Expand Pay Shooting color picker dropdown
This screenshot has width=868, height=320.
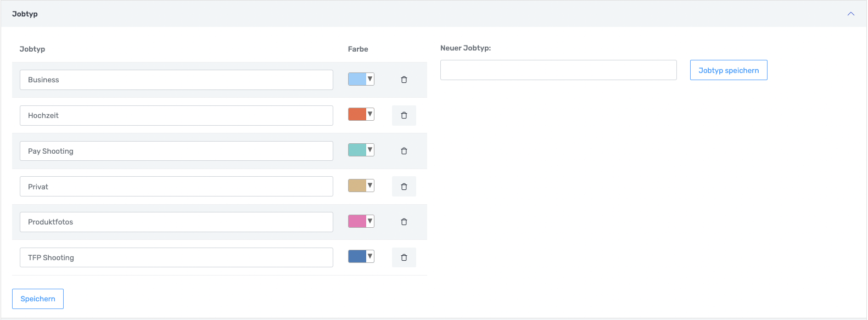pos(361,150)
